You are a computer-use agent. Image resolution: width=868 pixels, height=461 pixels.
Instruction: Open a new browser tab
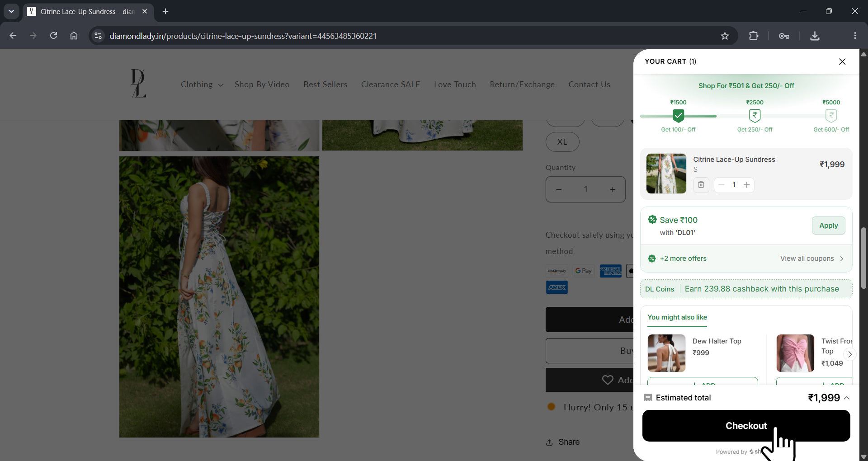tap(165, 11)
